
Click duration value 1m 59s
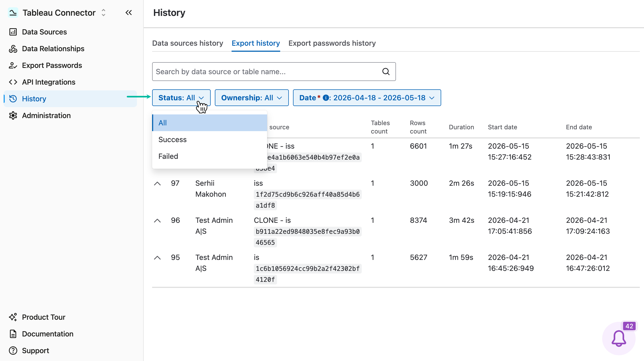pos(461,257)
